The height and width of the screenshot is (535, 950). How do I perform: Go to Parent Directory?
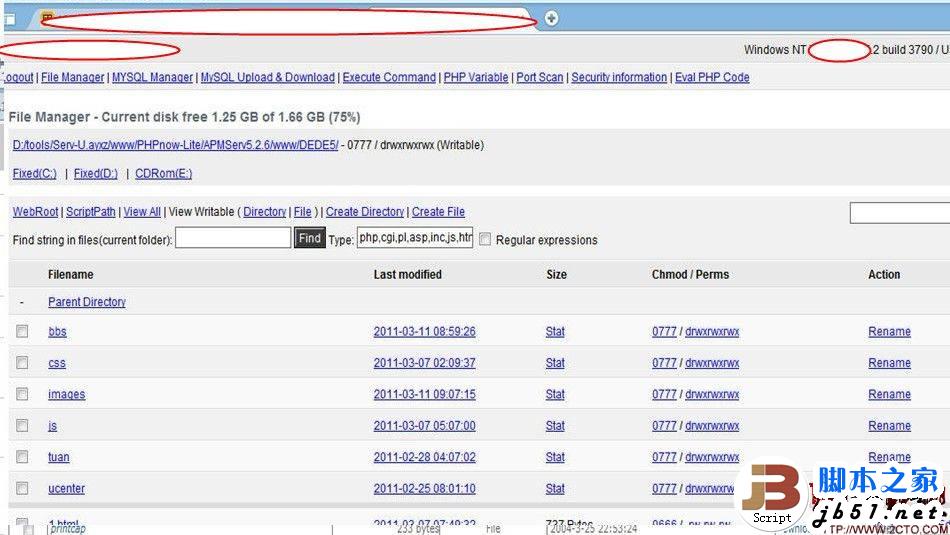coord(87,302)
